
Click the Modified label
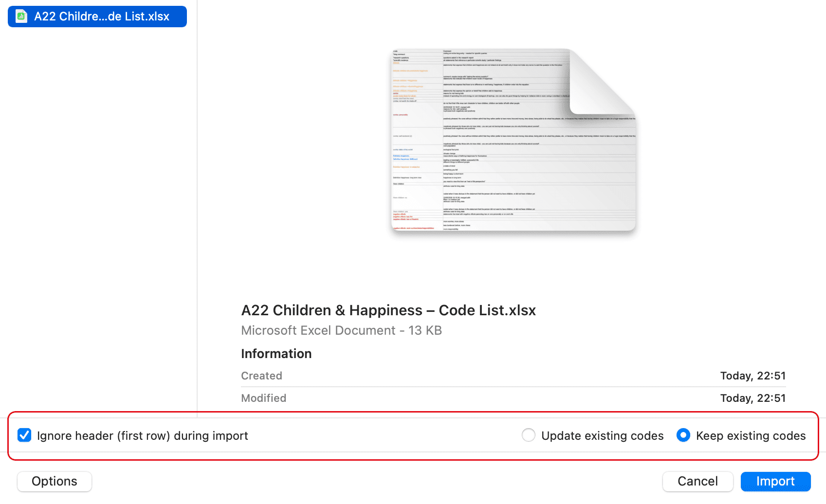[263, 398]
